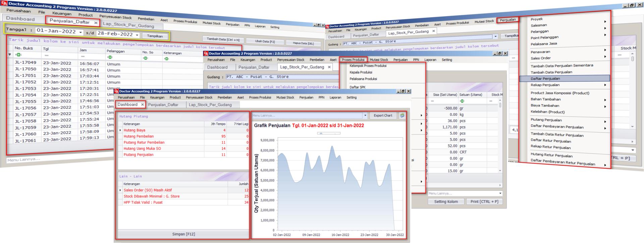This screenshot has width=644, height=243.
Task: Expand the Piutang Penjualan submenu
Action: [605, 121]
